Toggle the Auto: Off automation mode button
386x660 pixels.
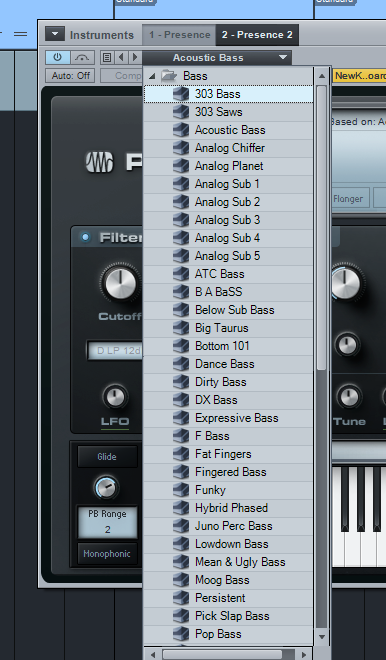pyautogui.click(x=71, y=76)
